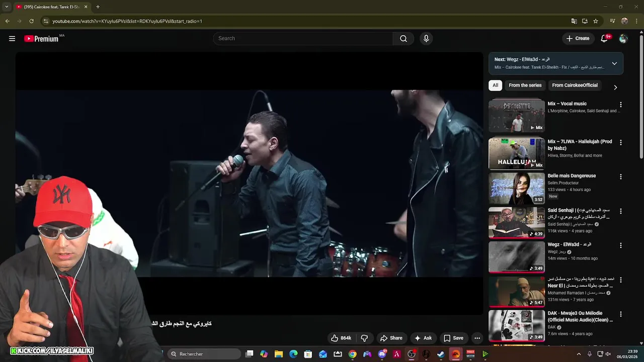Show more filter chips with right arrow
Image resolution: width=644 pixels, height=362 pixels.
tap(615, 87)
